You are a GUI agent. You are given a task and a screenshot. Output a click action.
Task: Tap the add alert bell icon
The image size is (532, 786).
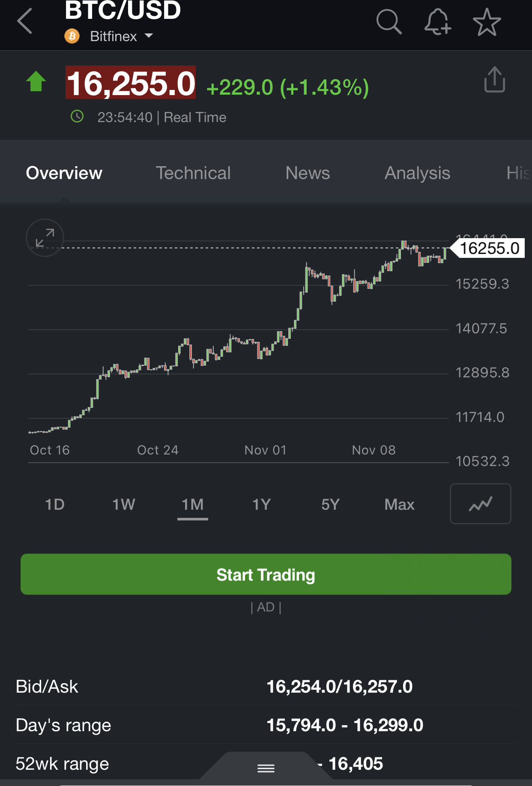click(437, 21)
